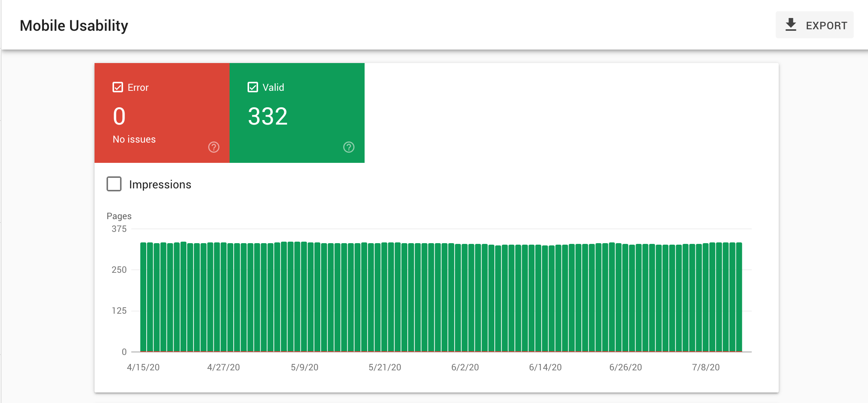Viewport: 868px width, 403px height.
Task: Click the No issues text
Action: click(134, 139)
